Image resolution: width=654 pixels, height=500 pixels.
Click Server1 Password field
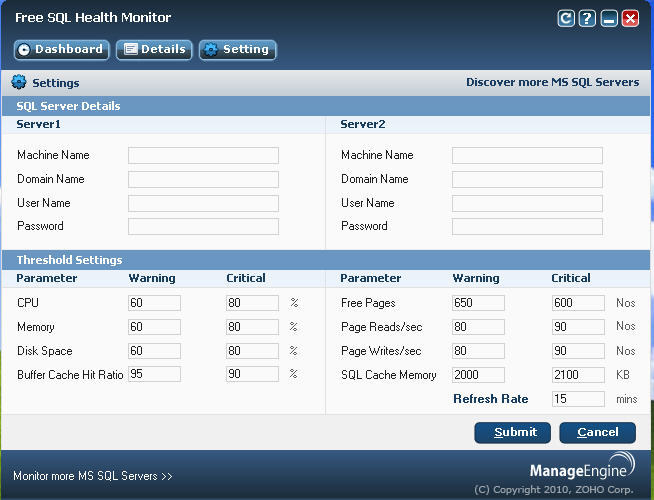click(x=203, y=226)
